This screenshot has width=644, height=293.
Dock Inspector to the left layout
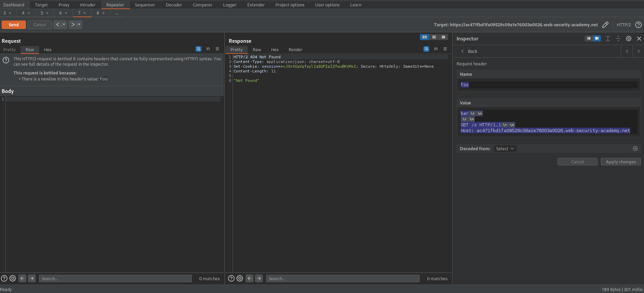589,38
